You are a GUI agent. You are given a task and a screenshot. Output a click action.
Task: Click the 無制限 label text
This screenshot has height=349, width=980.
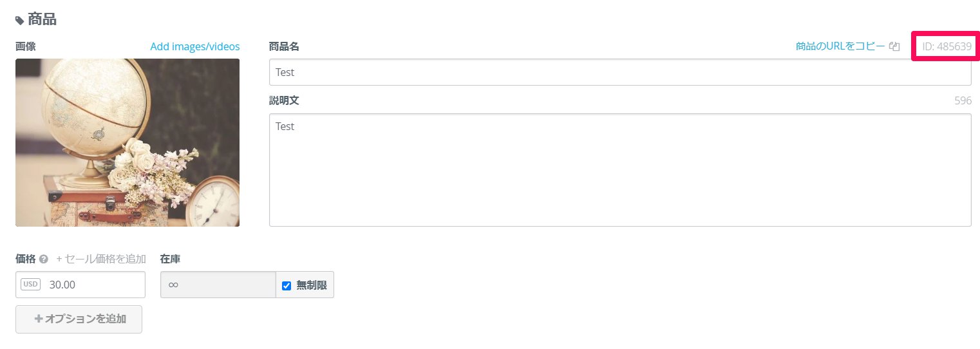pos(312,285)
